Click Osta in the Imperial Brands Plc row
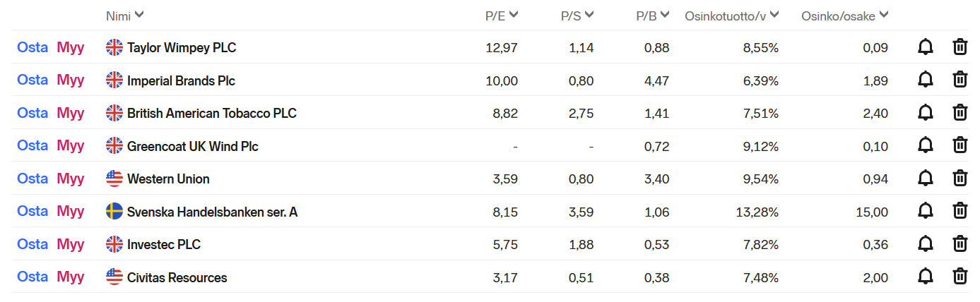 33,80
